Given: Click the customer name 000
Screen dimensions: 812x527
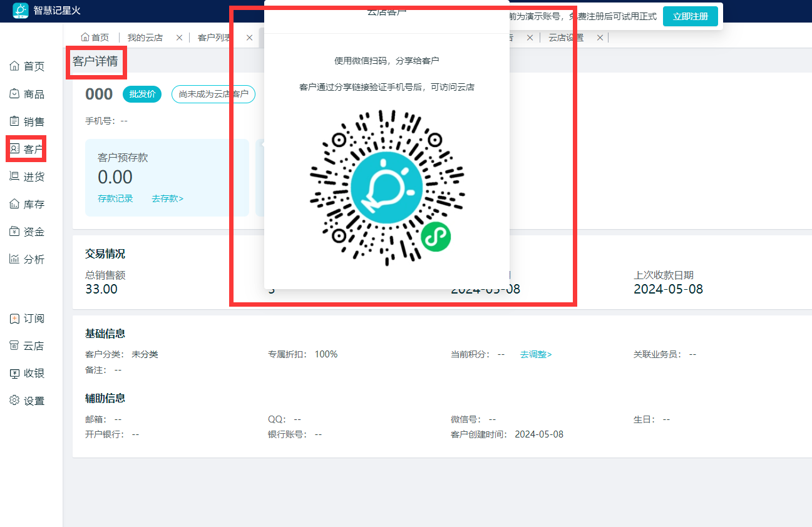Looking at the screenshot, I should click(99, 95).
